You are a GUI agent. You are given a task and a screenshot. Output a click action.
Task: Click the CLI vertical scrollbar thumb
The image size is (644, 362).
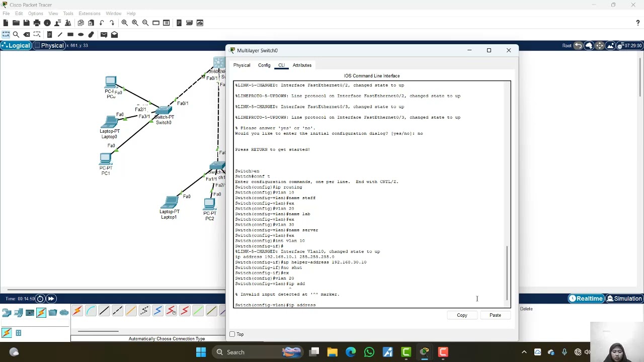click(507, 274)
